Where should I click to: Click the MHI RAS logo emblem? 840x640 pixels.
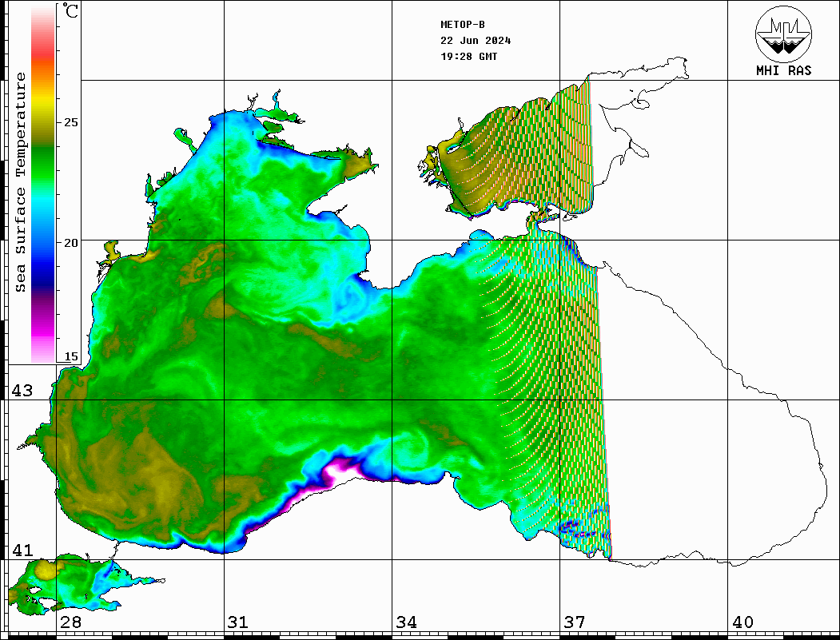click(x=784, y=34)
